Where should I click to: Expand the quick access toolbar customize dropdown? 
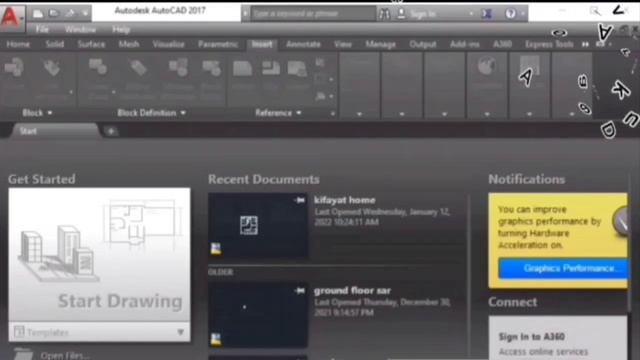(85, 14)
